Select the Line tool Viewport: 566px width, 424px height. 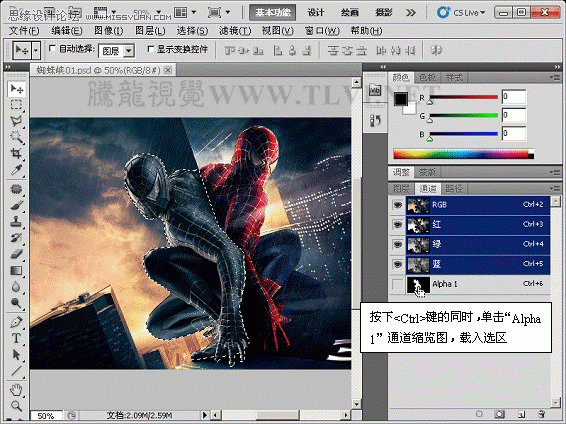pos(16,371)
